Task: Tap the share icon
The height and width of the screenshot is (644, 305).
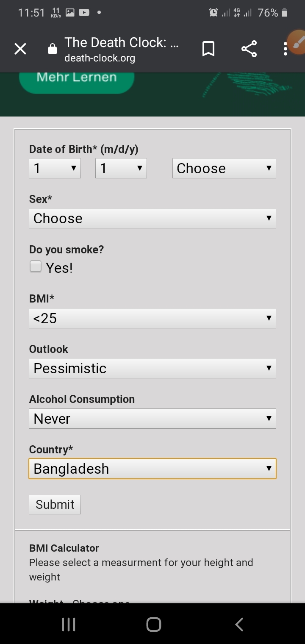Action: coord(249,49)
